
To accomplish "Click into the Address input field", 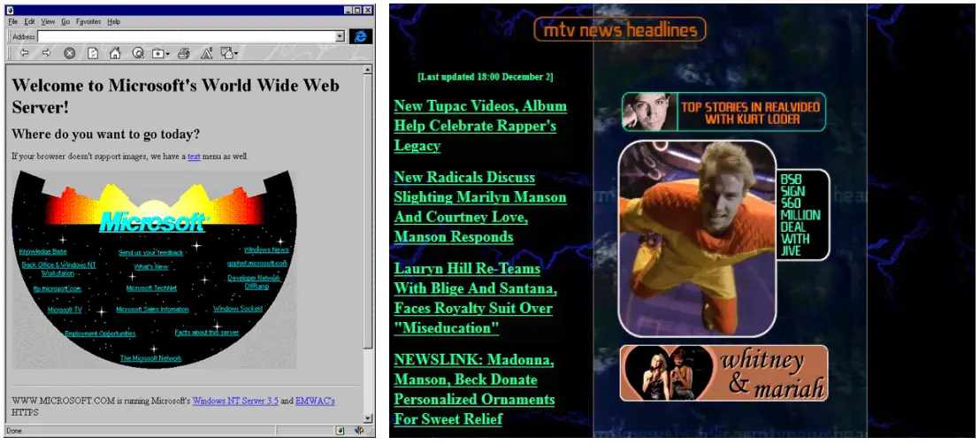I will tap(186, 37).
